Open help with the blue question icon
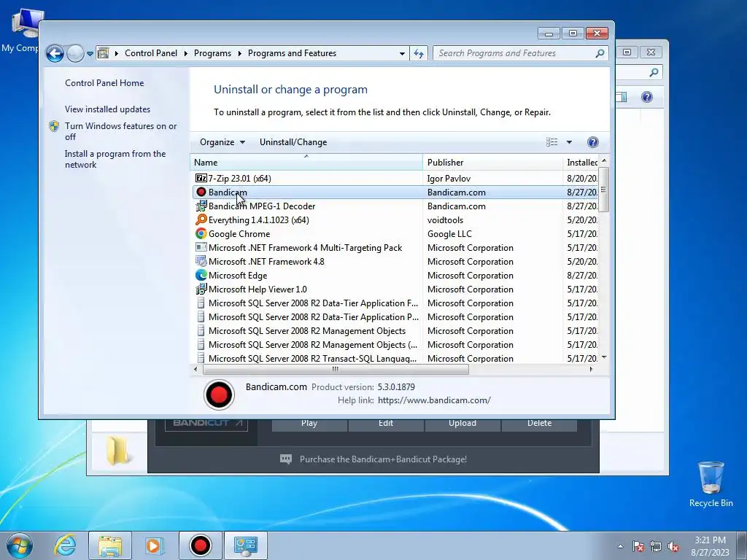 pyautogui.click(x=592, y=142)
